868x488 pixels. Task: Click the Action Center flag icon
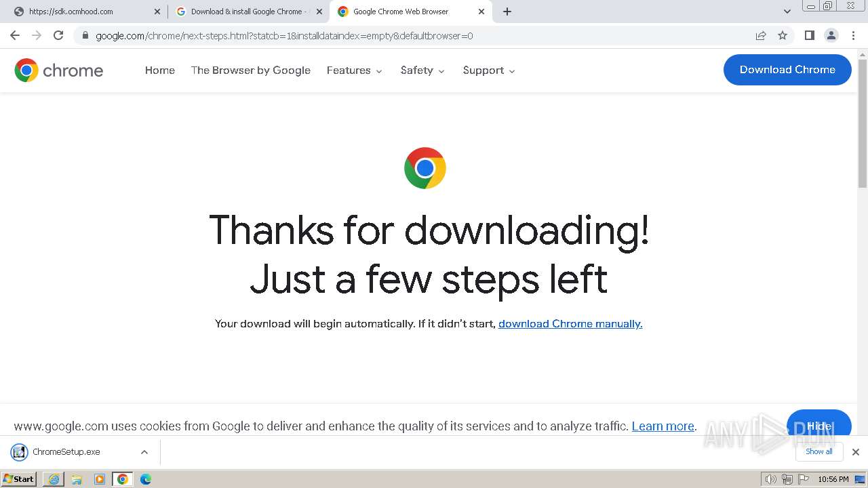(x=803, y=479)
